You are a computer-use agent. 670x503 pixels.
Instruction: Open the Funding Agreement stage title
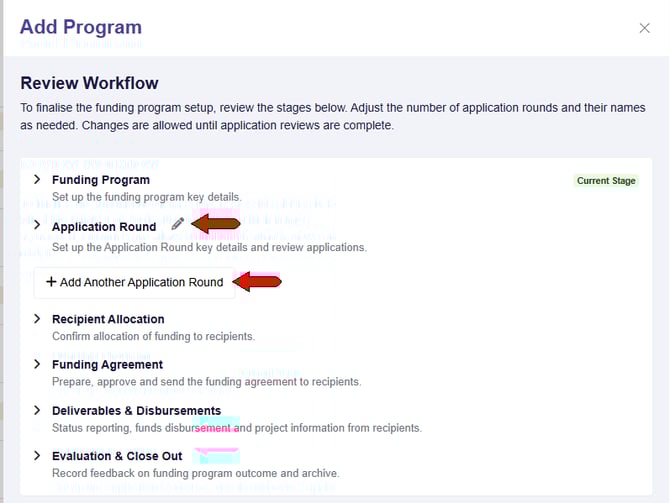107,365
